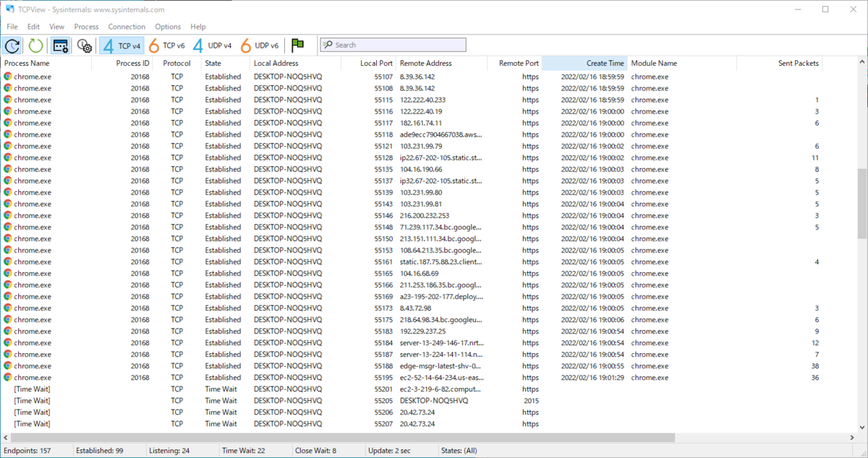Click Chrome icon in row with port 55146
Image resolution: width=868 pixels, height=458 pixels.
point(8,215)
